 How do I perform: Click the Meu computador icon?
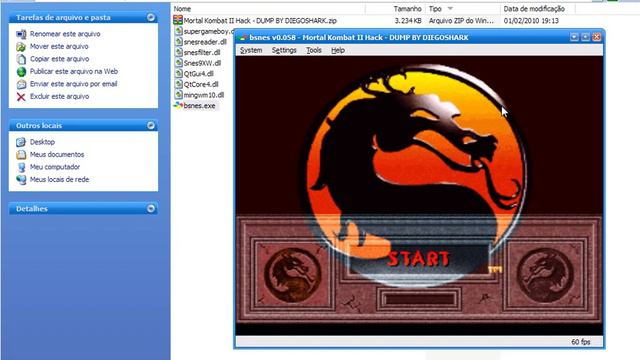pyautogui.click(x=21, y=167)
